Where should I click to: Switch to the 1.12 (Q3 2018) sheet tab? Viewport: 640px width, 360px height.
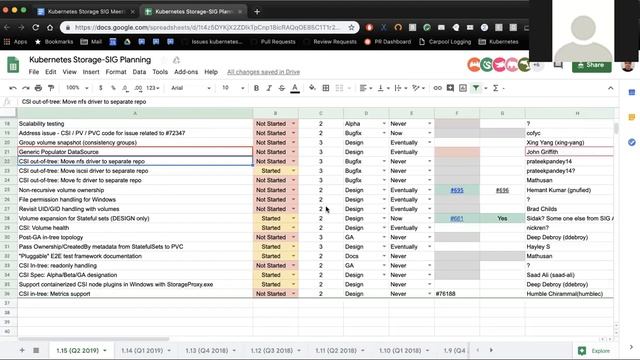[x=272, y=350]
